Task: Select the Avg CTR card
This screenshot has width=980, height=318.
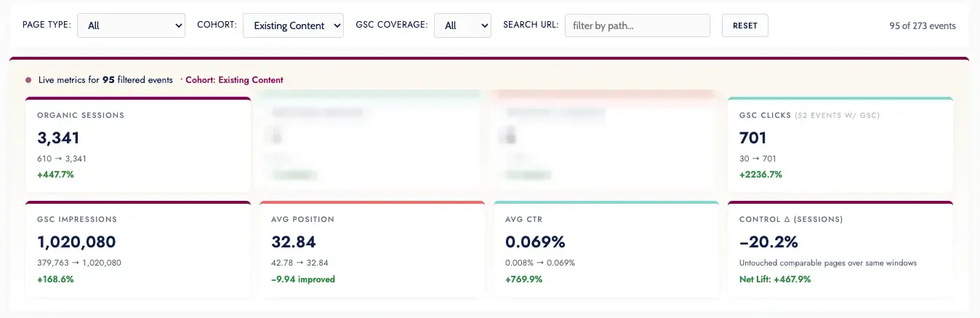Action: (606, 249)
